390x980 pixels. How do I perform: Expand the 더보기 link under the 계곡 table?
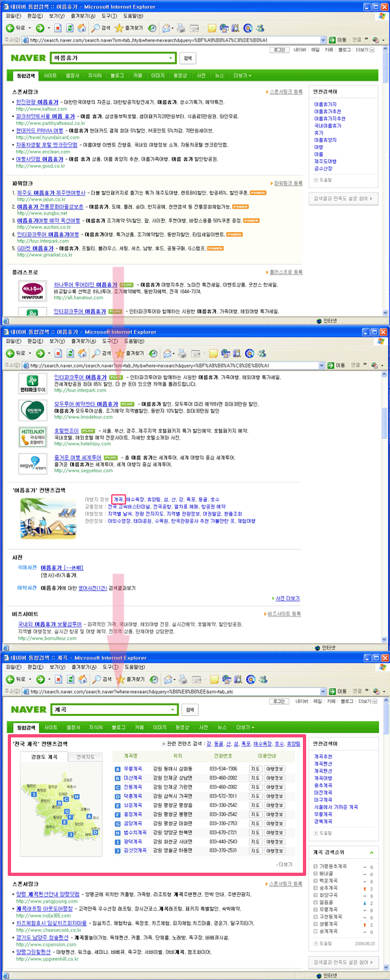point(284,864)
